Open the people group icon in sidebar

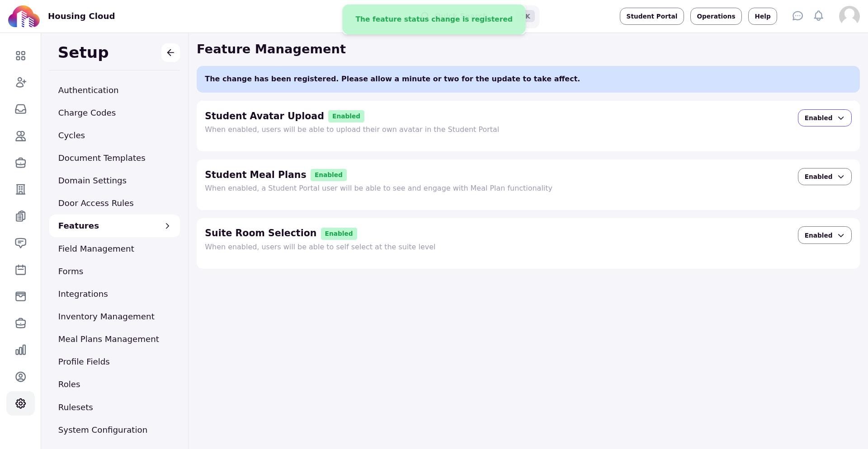[x=20, y=136]
